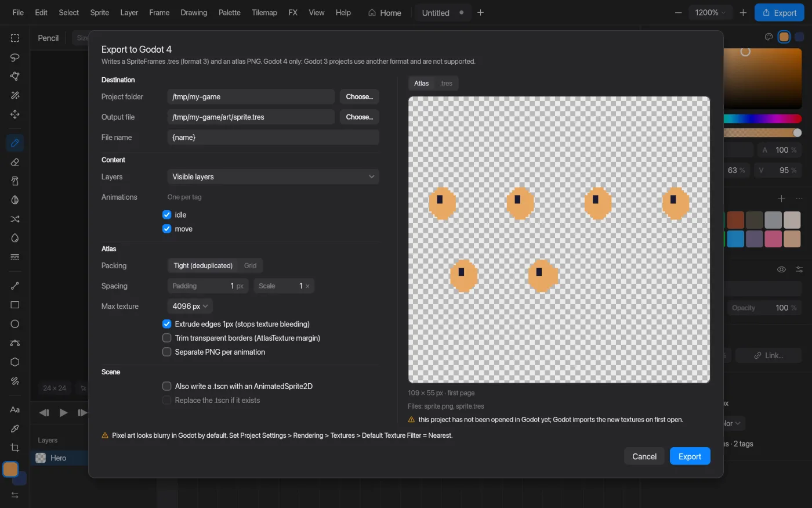
Task: Open the Tilemap menu
Action: 264,13
